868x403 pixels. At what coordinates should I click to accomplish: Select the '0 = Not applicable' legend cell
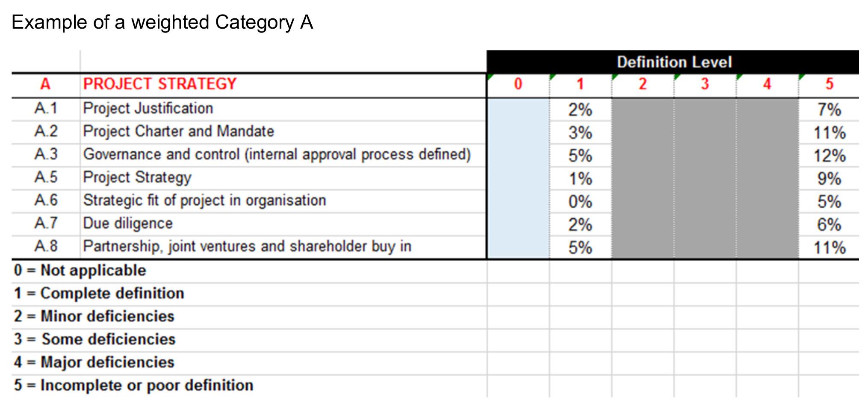249,271
